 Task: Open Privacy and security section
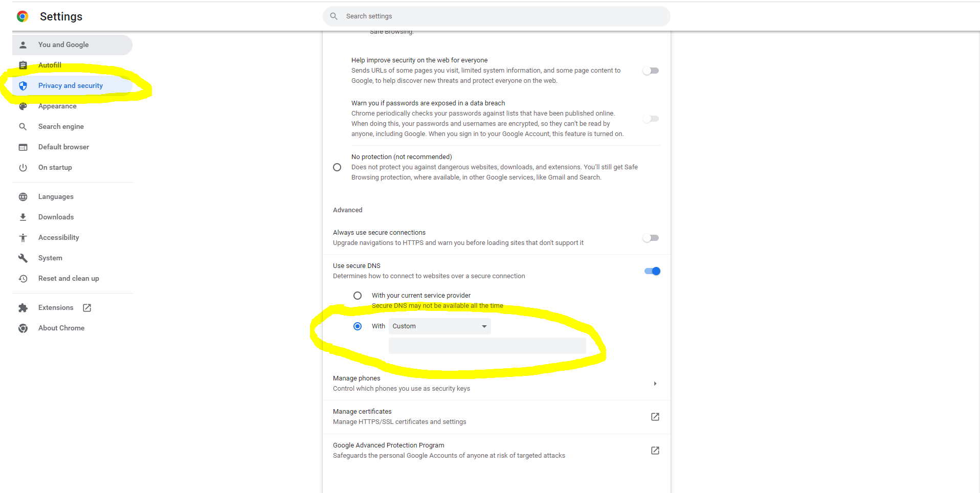[72, 86]
